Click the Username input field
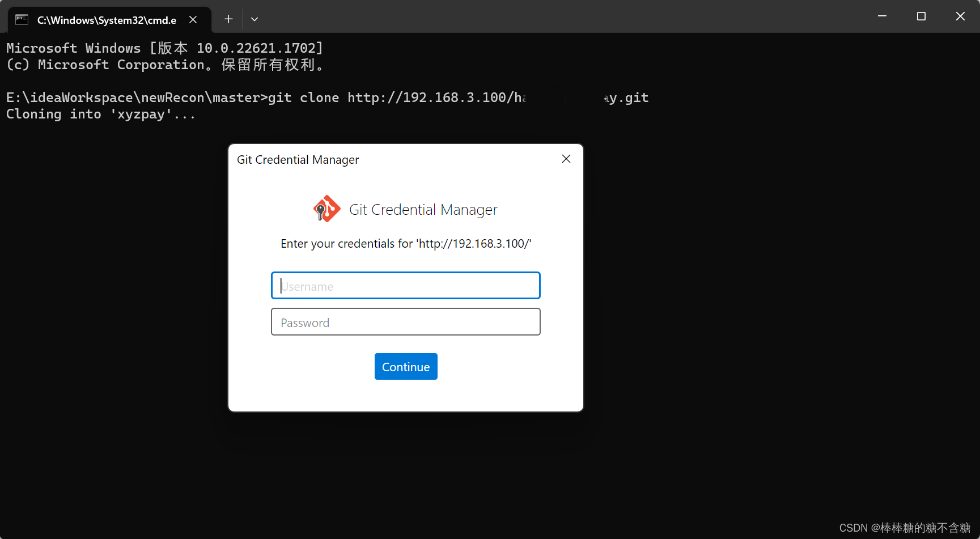This screenshot has width=980, height=539. pos(405,286)
